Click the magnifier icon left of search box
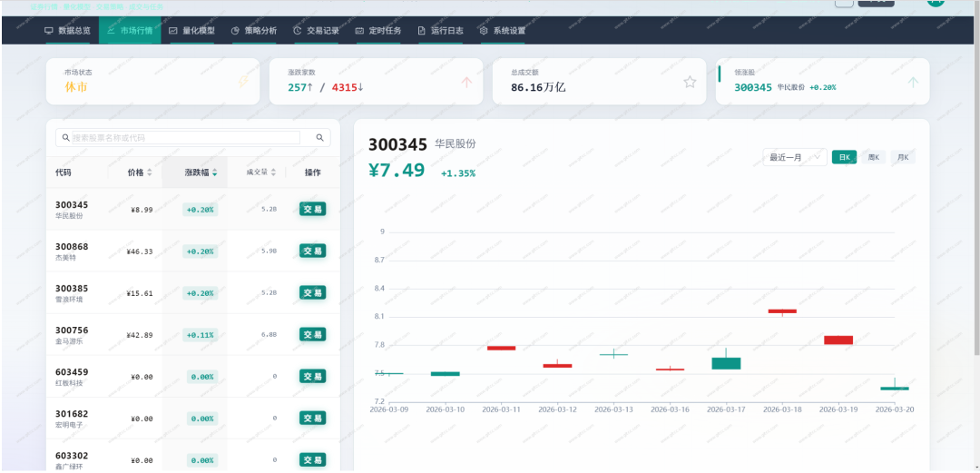 pyautogui.click(x=66, y=138)
